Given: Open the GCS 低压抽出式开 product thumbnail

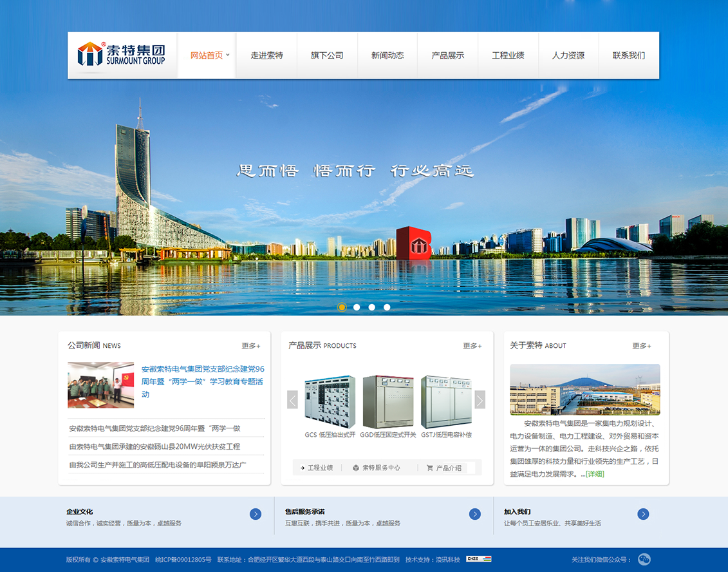Looking at the screenshot, I should coord(330,403).
